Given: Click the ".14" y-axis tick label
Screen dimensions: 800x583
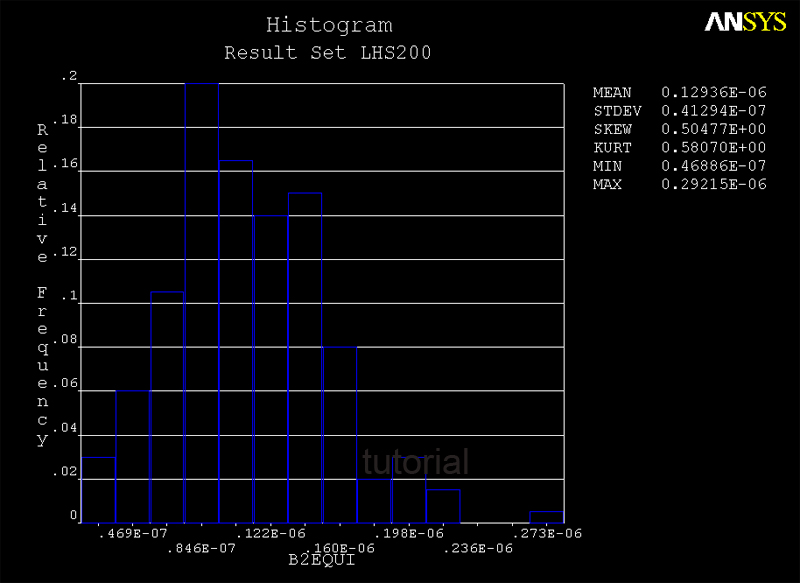Looking at the screenshot, I should click(65, 208).
